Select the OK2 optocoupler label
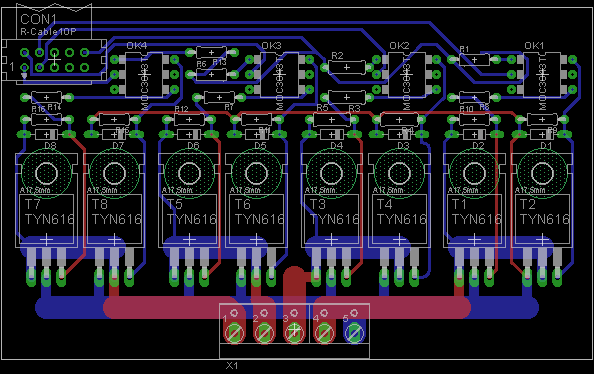 (x=399, y=46)
